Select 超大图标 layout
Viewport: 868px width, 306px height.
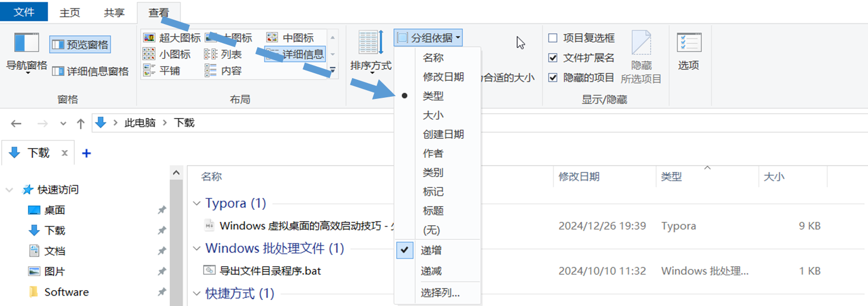(172, 38)
